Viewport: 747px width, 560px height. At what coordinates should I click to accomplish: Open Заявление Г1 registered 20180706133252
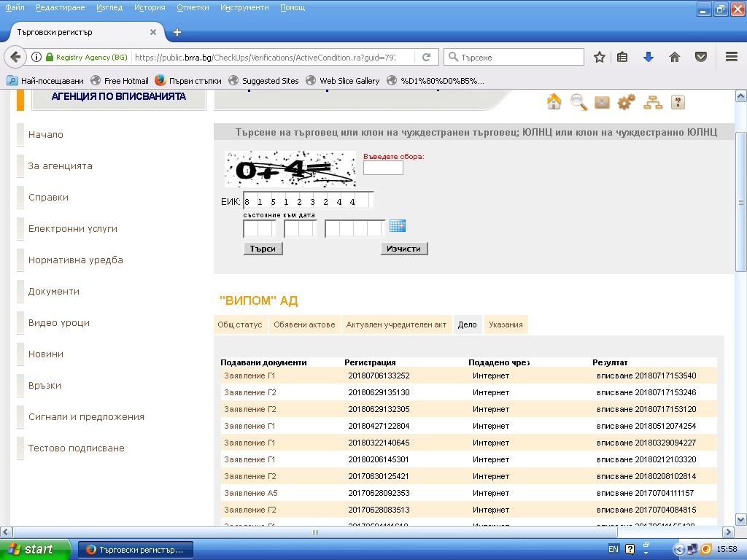(x=249, y=376)
